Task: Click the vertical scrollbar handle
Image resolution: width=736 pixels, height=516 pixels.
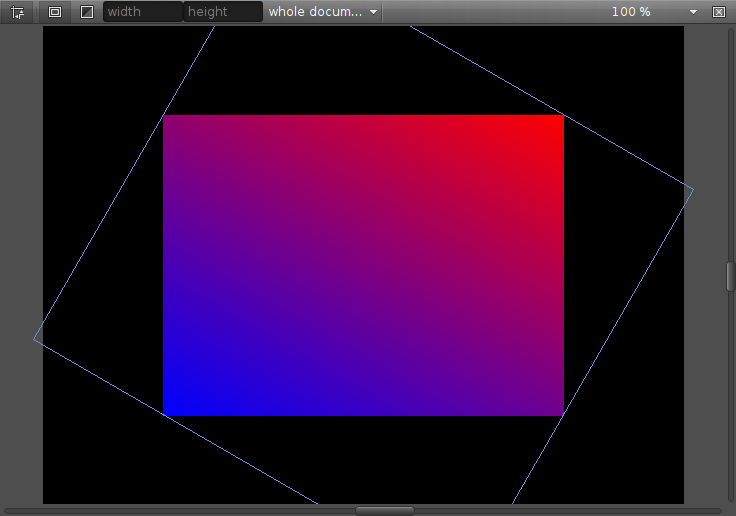Action: (731, 277)
